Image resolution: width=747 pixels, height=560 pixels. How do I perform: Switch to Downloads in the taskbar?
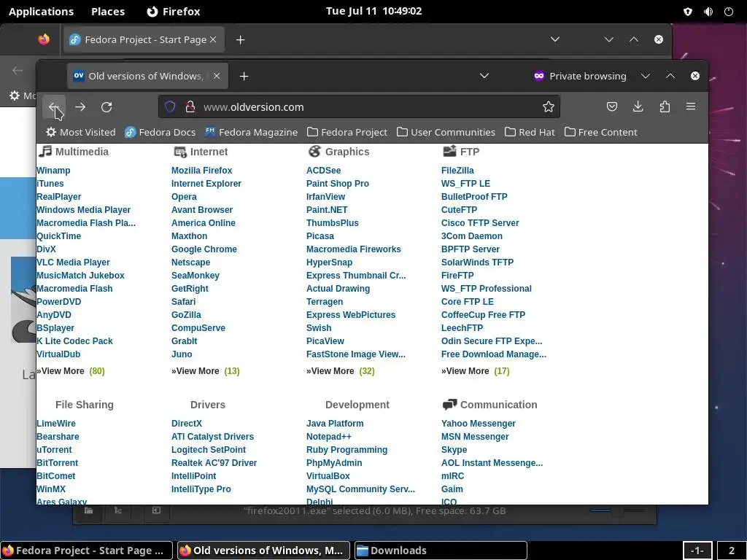(441, 551)
